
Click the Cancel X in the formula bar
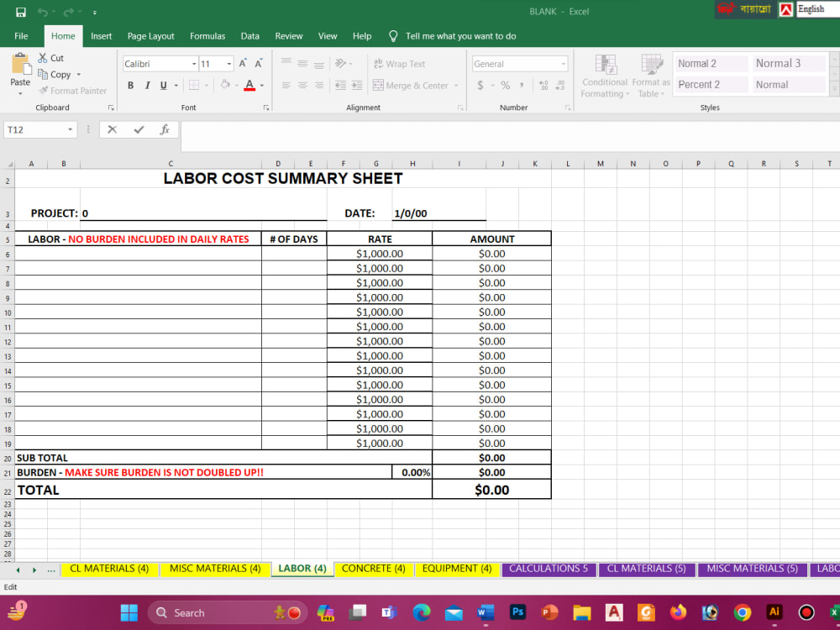pyautogui.click(x=112, y=129)
